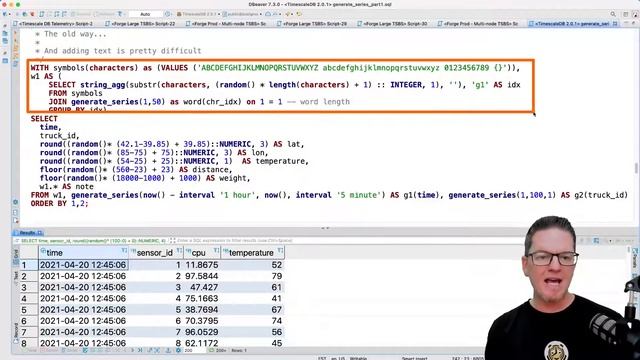
Task: Click the sensor_id column header
Action: [x=155, y=253]
